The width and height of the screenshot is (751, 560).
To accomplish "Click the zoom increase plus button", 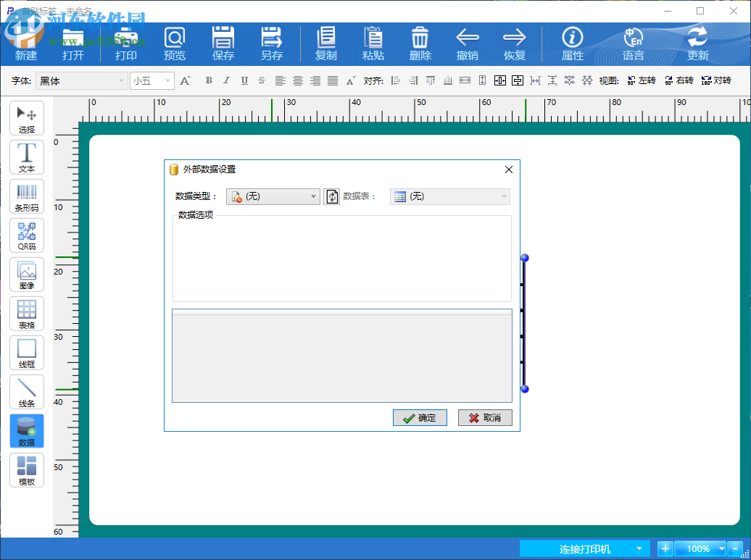I will [x=665, y=548].
